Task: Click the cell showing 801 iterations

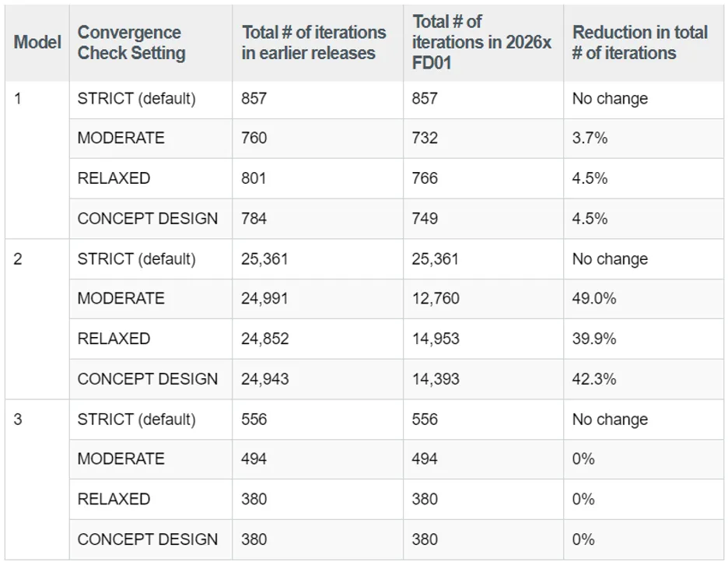Action: point(254,178)
